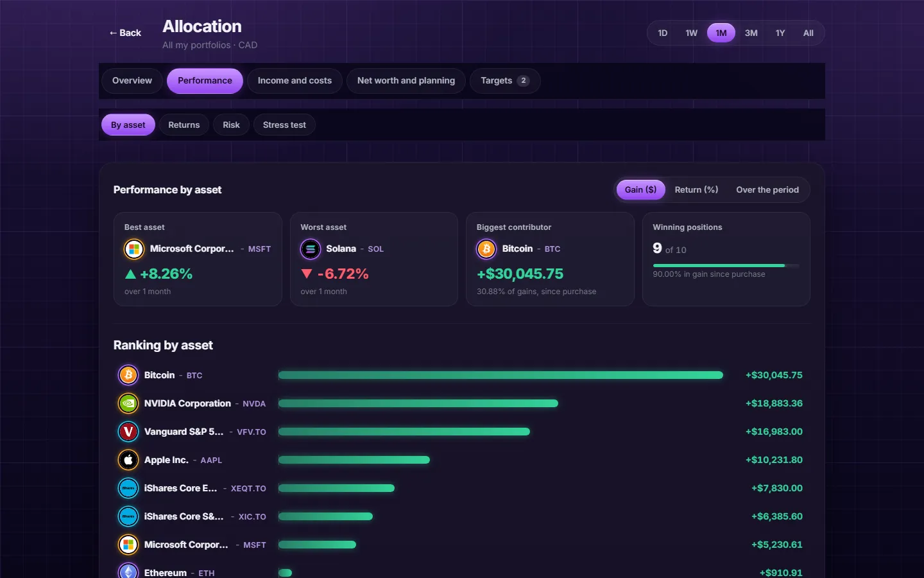Open the Targets tab

click(505, 81)
